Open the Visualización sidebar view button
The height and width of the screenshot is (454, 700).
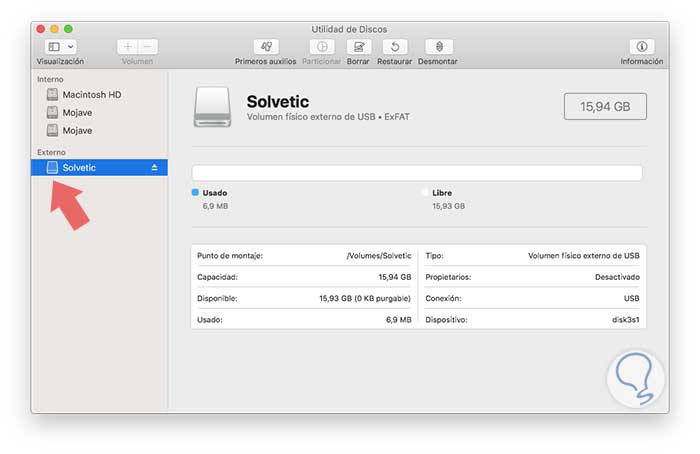pyautogui.click(x=54, y=47)
